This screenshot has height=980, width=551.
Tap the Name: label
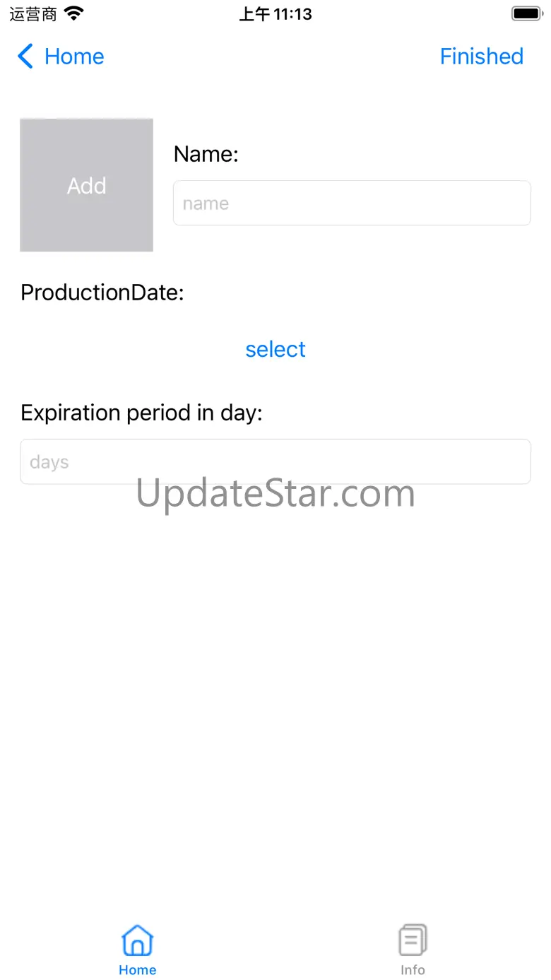click(x=206, y=154)
